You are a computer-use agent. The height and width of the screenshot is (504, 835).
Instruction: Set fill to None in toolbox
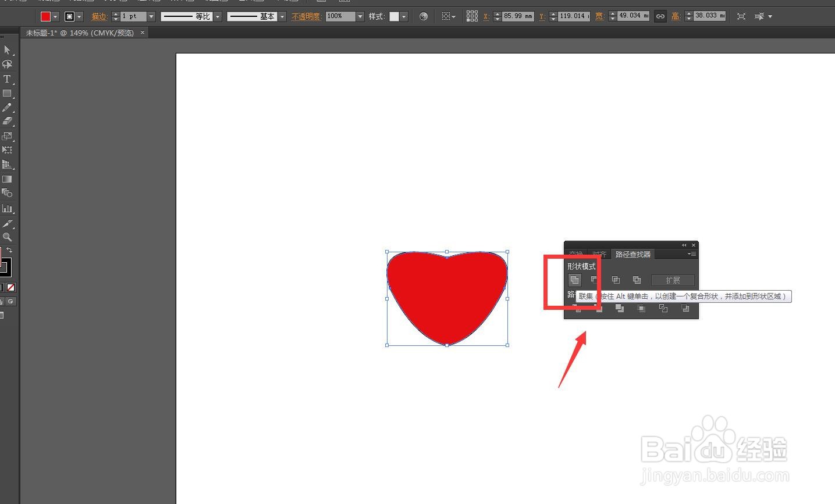[x=10, y=287]
